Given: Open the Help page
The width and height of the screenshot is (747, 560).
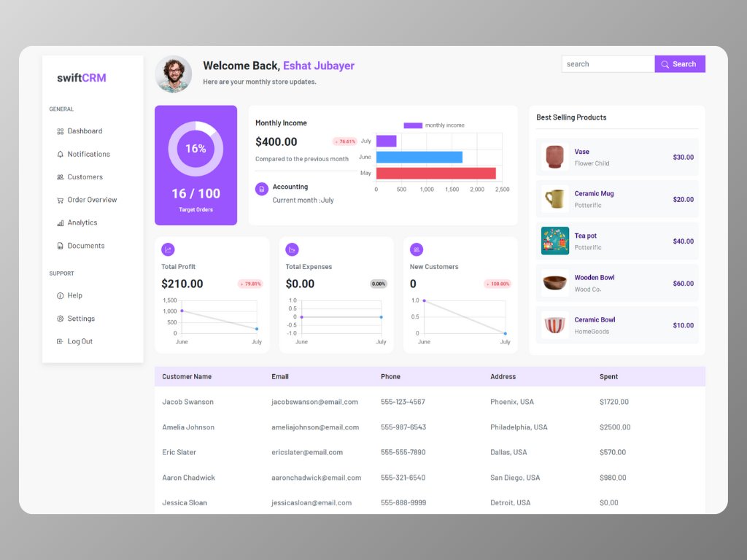Looking at the screenshot, I should pyautogui.click(x=75, y=295).
